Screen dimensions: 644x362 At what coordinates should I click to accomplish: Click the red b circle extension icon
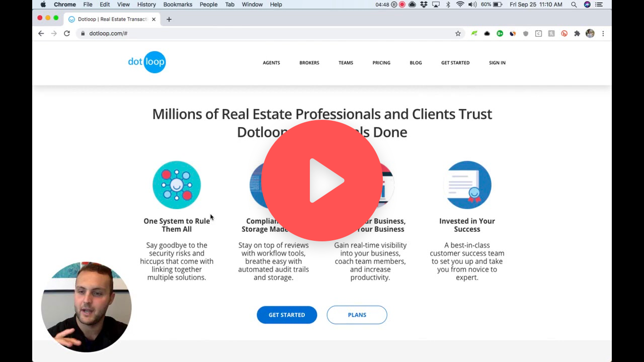(564, 34)
